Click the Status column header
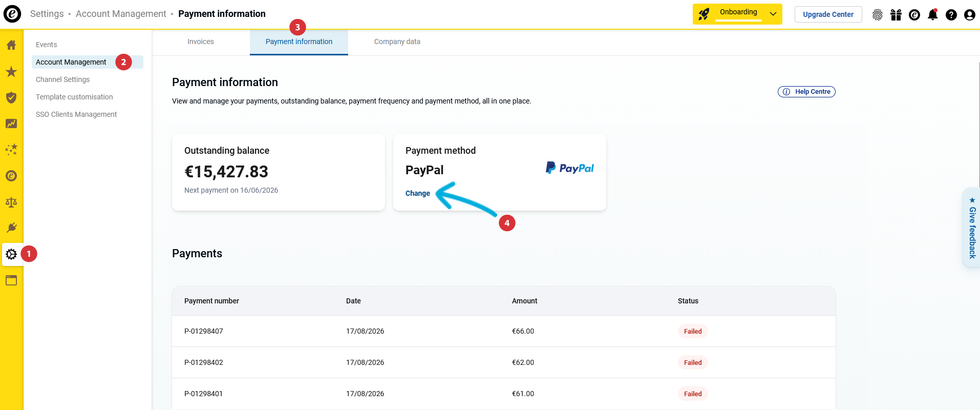Viewport: 980px width, 410px height. (x=688, y=301)
